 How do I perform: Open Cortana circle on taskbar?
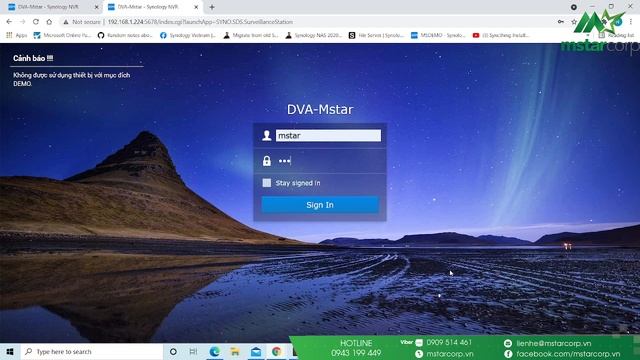tap(173, 351)
